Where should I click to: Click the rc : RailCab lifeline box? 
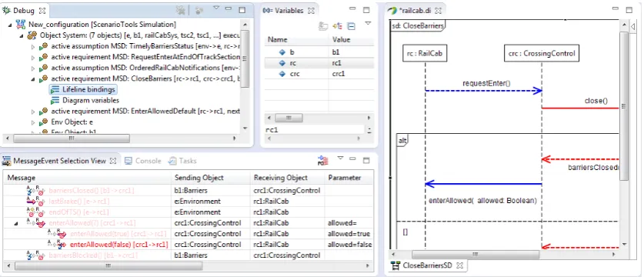(x=425, y=53)
